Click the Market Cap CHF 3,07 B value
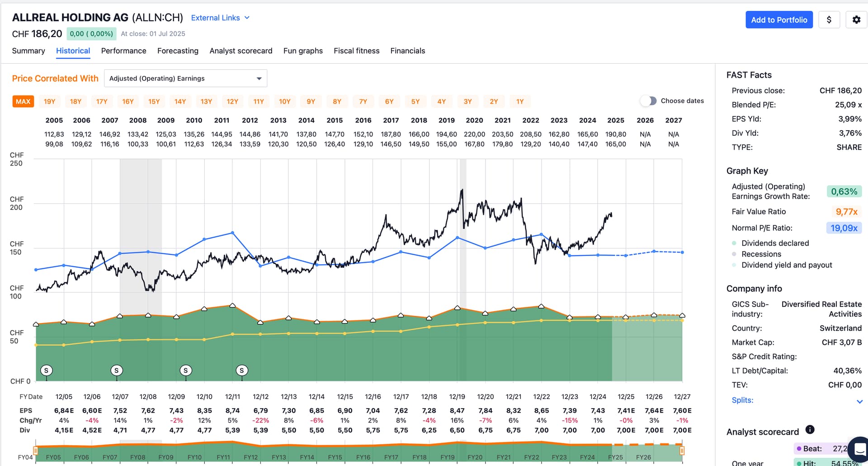Screen dimensions: 868x466 [842, 342]
